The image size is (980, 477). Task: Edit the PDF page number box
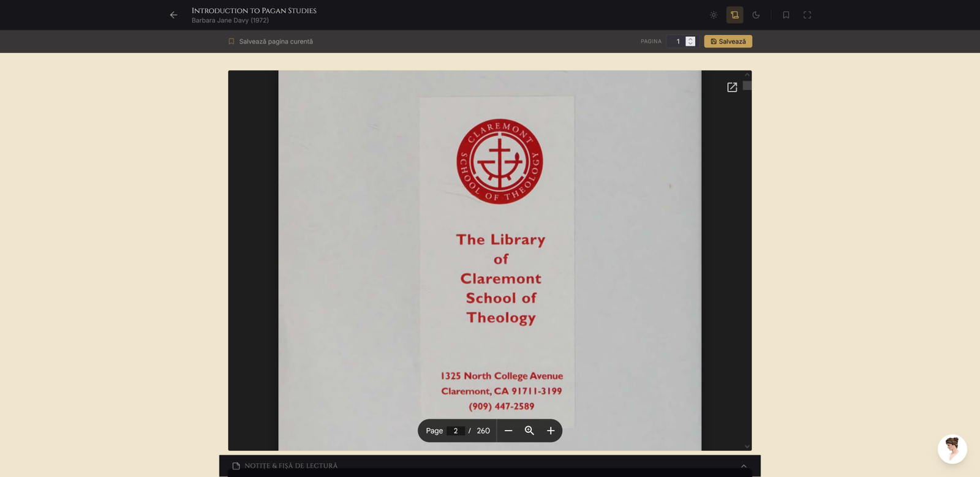456,431
